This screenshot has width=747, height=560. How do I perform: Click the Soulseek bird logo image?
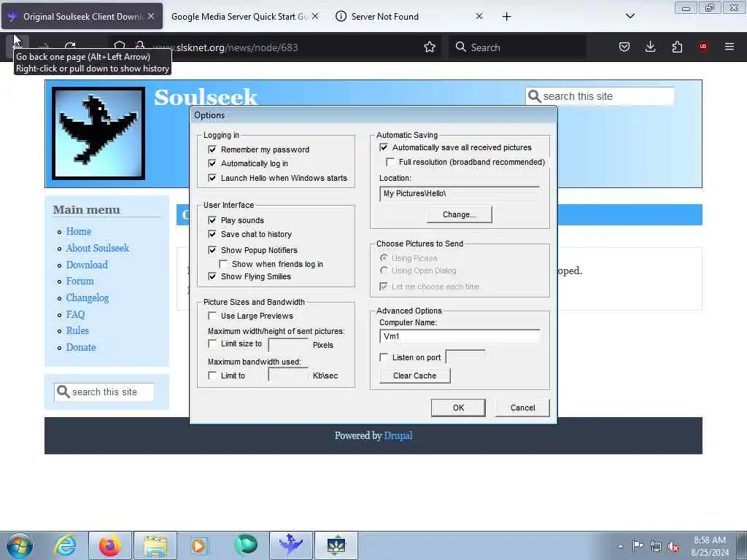point(98,133)
